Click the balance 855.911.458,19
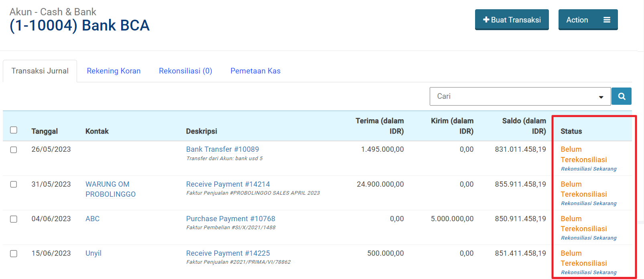 [x=520, y=184]
